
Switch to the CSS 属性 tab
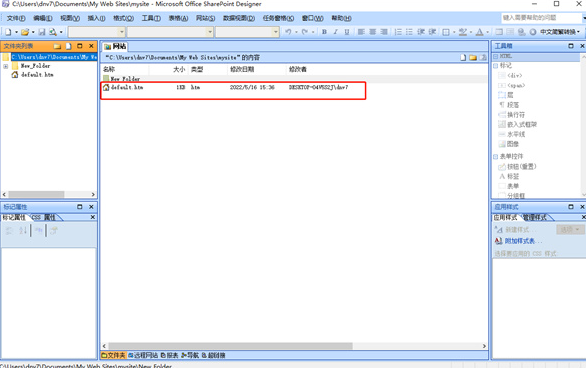[x=44, y=217]
